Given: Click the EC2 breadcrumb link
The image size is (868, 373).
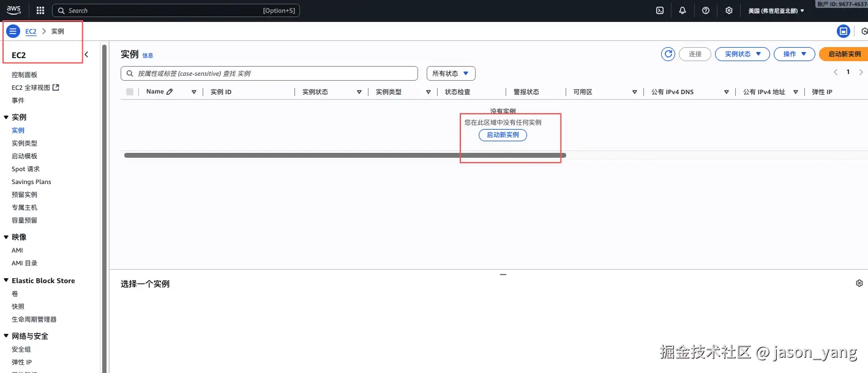Looking at the screenshot, I should click(x=31, y=31).
